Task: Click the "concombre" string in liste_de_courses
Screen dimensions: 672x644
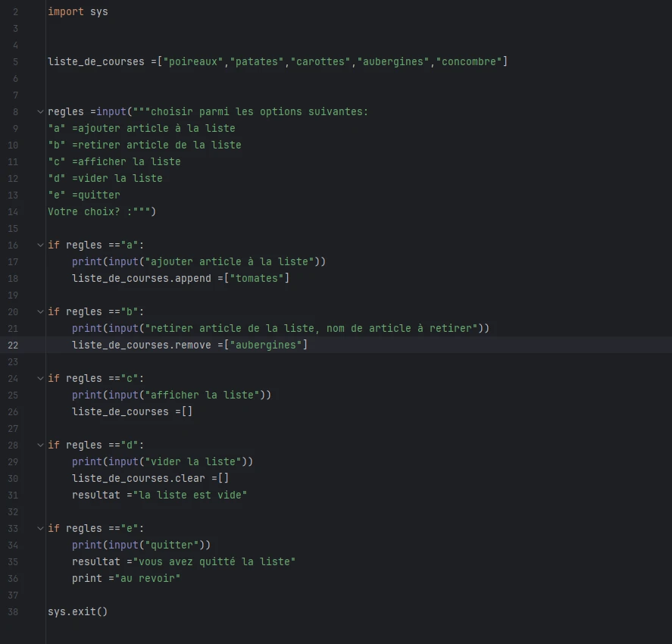Action: coord(471,62)
